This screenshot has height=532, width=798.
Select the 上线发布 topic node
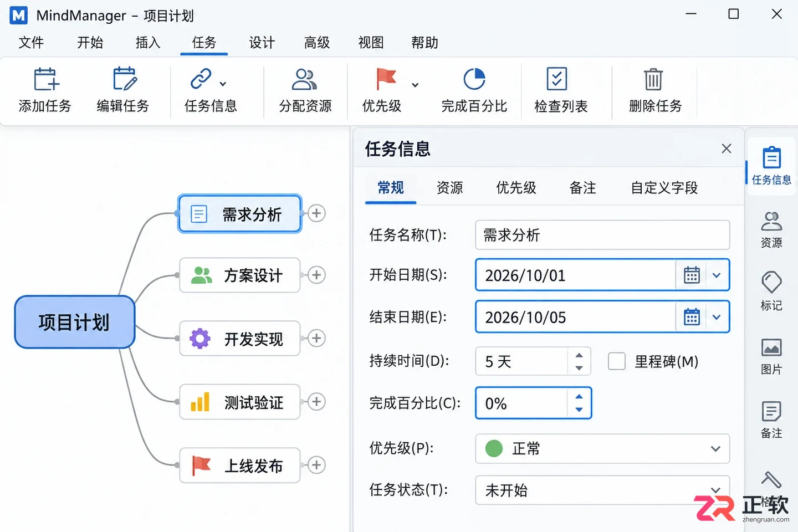[239, 465]
